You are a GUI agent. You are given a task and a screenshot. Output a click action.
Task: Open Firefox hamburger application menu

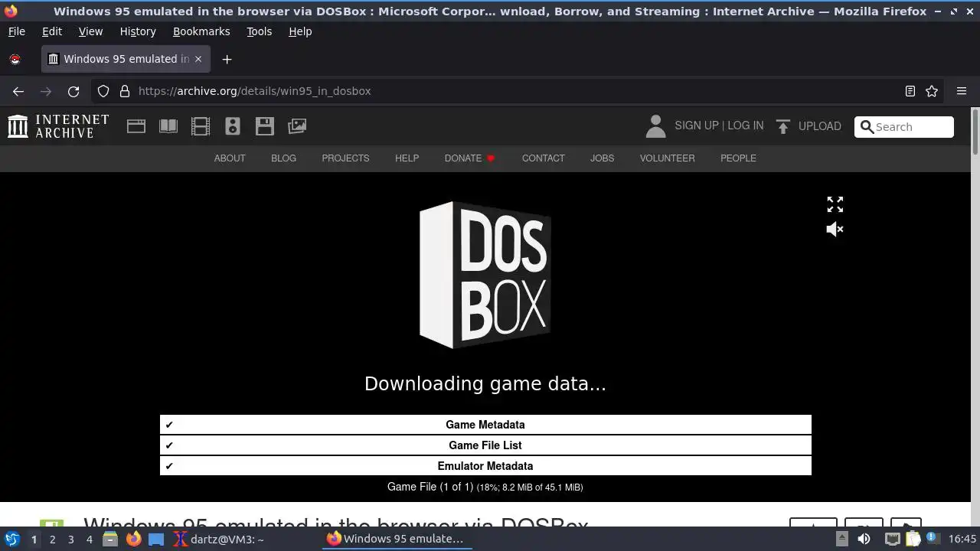962,91
